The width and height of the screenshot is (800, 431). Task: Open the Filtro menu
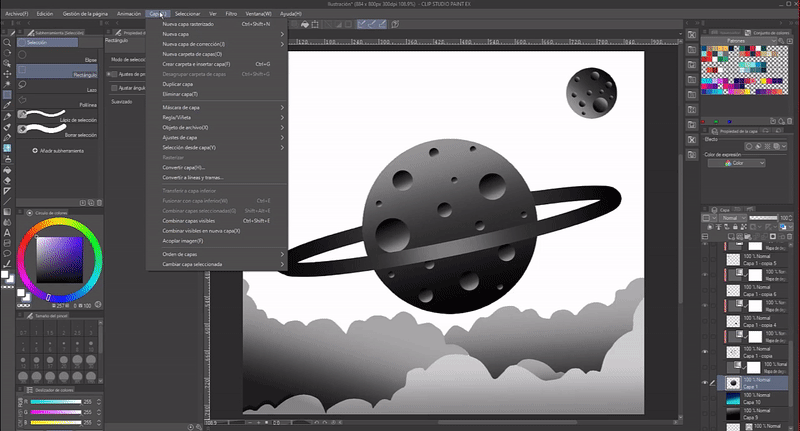231,14
